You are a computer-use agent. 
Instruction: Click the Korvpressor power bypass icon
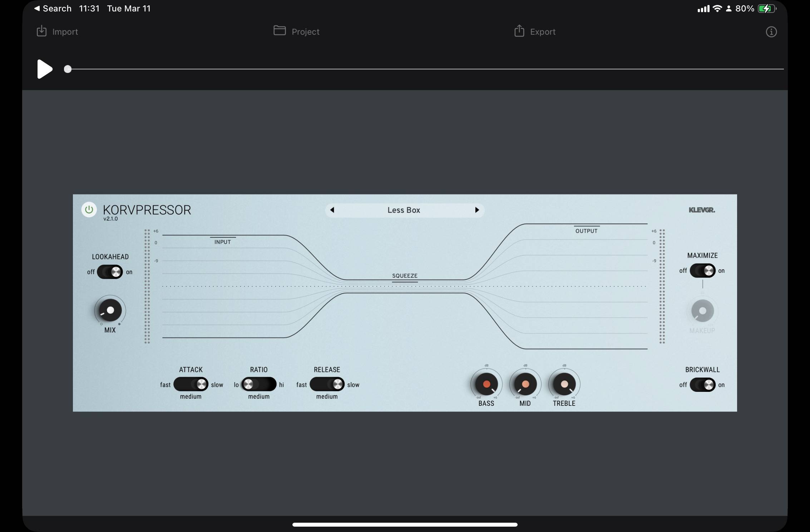(x=89, y=210)
